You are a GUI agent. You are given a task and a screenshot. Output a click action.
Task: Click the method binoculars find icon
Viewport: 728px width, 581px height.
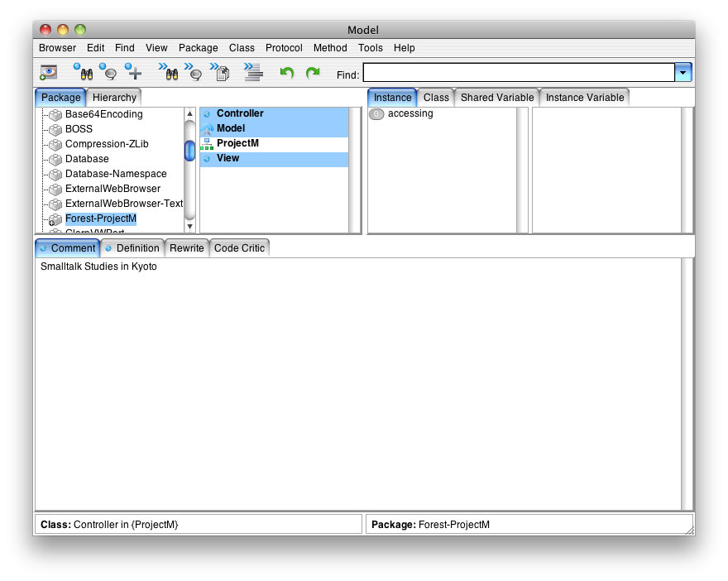pos(169,72)
